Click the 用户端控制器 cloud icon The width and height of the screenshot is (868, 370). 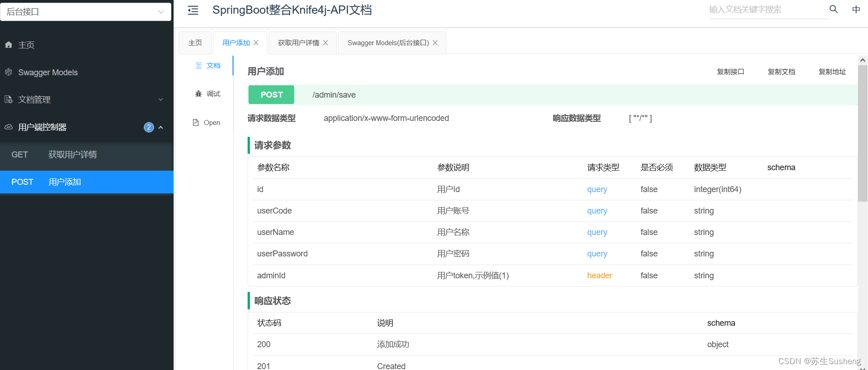(8, 127)
